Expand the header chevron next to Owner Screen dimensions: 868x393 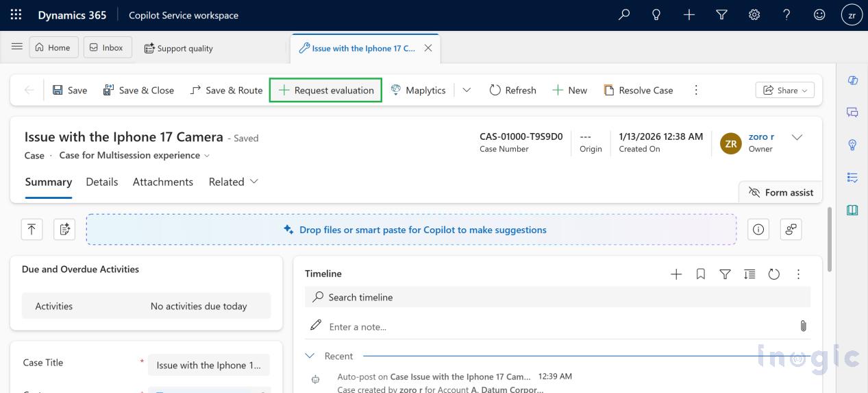point(797,137)
